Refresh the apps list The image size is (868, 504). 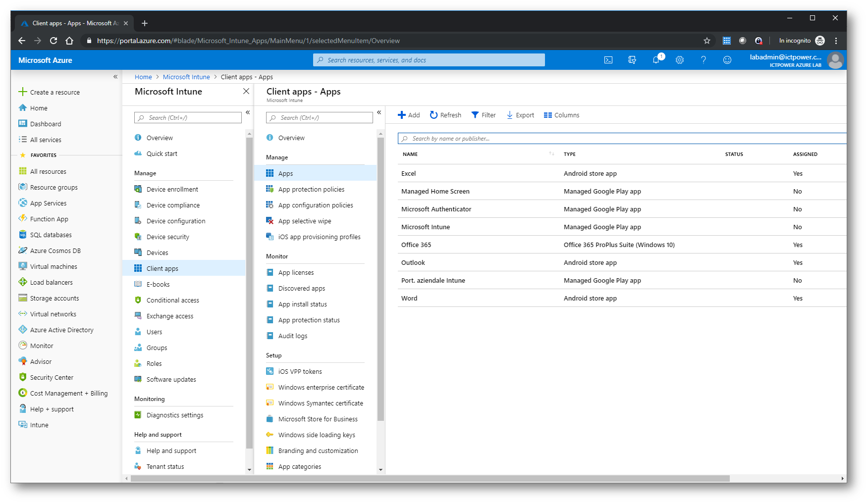[x=445, y=115]
